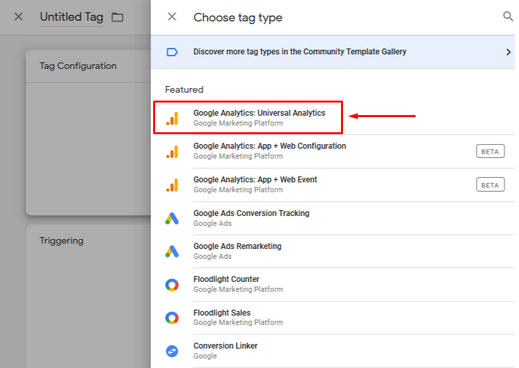Image resolution: width=519 pixels, height=368 pixels.
Task: Click the Featured section heading
Action: 184,90
